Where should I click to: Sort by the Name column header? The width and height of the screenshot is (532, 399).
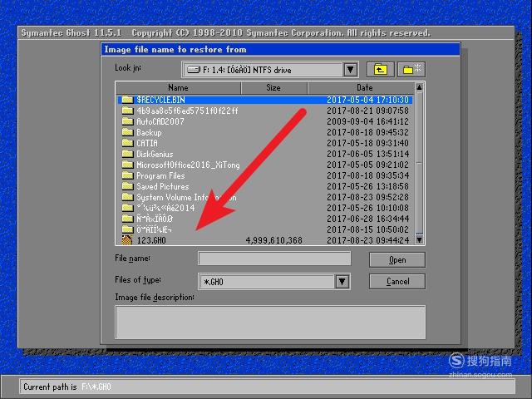178,87
